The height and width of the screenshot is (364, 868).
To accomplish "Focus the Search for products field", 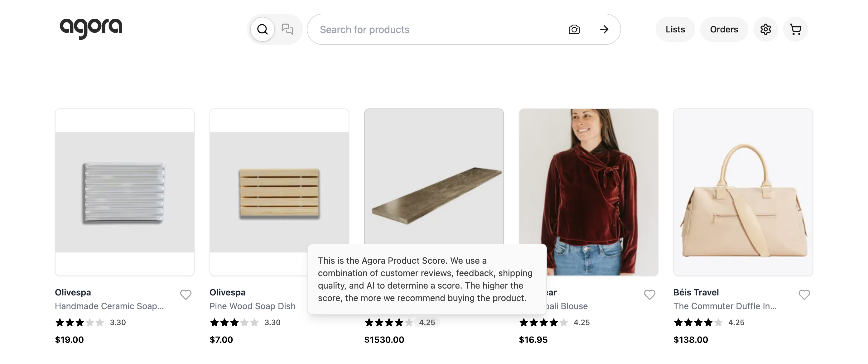I will point(438,30).
